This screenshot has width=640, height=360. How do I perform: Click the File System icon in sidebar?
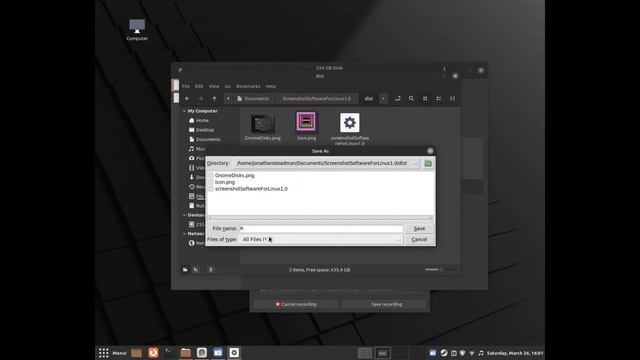[191, 196]
